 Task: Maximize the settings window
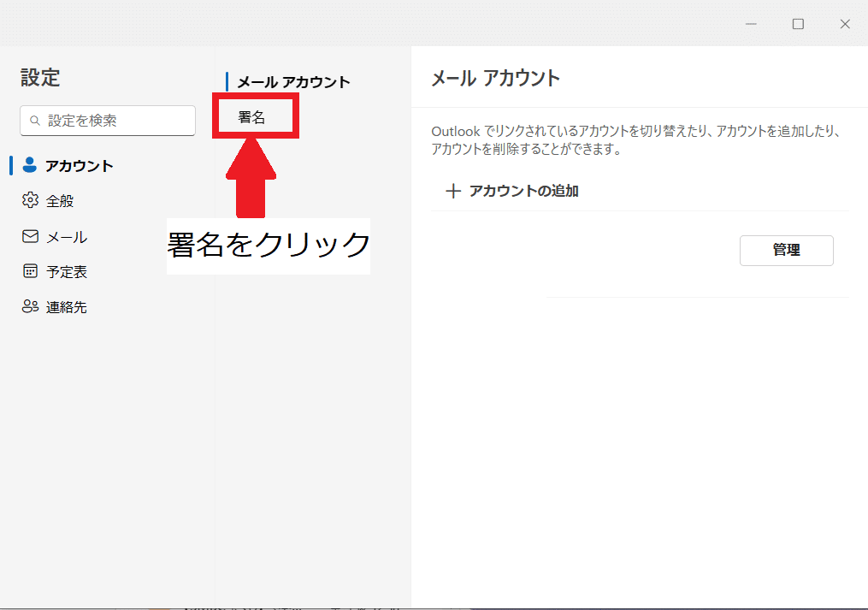pos(798,24)
